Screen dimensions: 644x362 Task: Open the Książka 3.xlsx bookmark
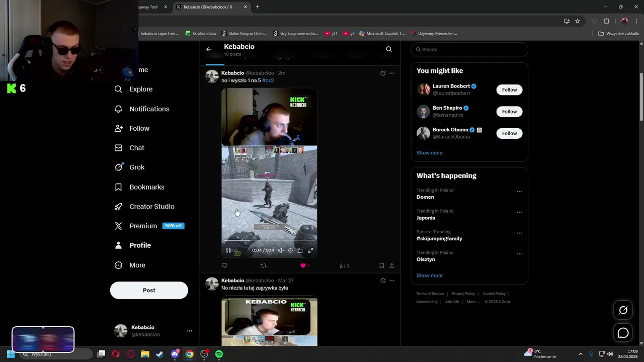(x=201, y=34)
